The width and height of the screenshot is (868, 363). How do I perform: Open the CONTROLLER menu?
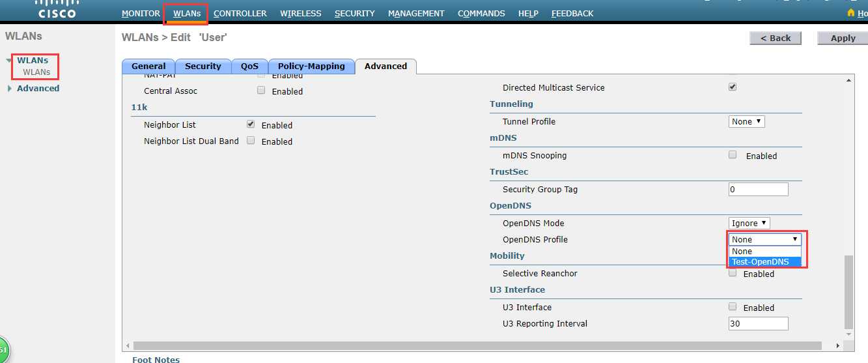pyautogui.click(x=240, y=13)
